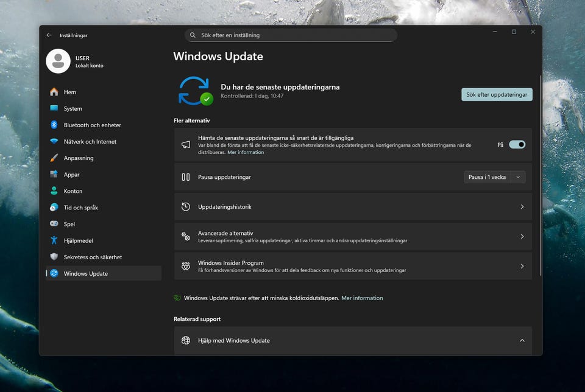Click the Nätverk och Internet wifi icon
The image size is (585, 392).
54,141
